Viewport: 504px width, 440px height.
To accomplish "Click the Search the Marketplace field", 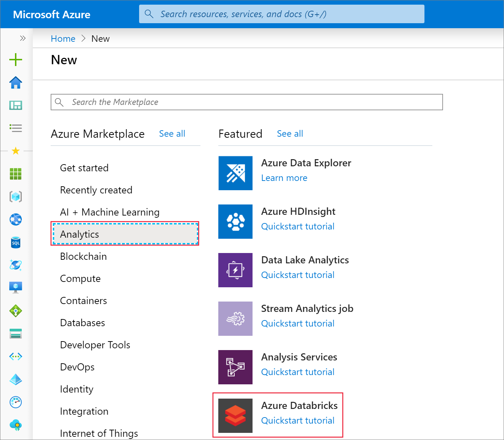I will click(x=246, y=102).
